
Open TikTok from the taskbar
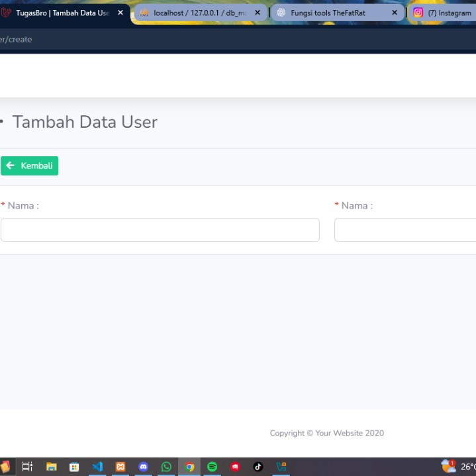pyautogui.click(x=258, y=467)
